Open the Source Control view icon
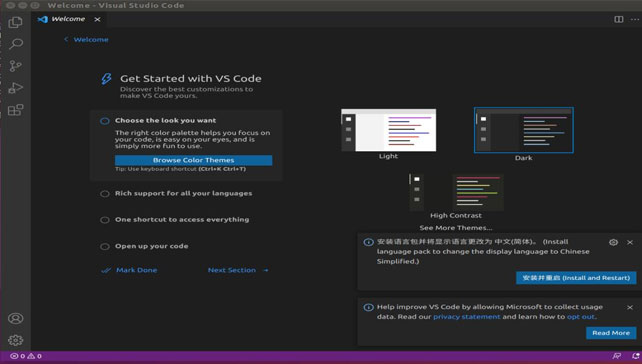The width and height of the screenshot is (642, 364). pos(16,66)
